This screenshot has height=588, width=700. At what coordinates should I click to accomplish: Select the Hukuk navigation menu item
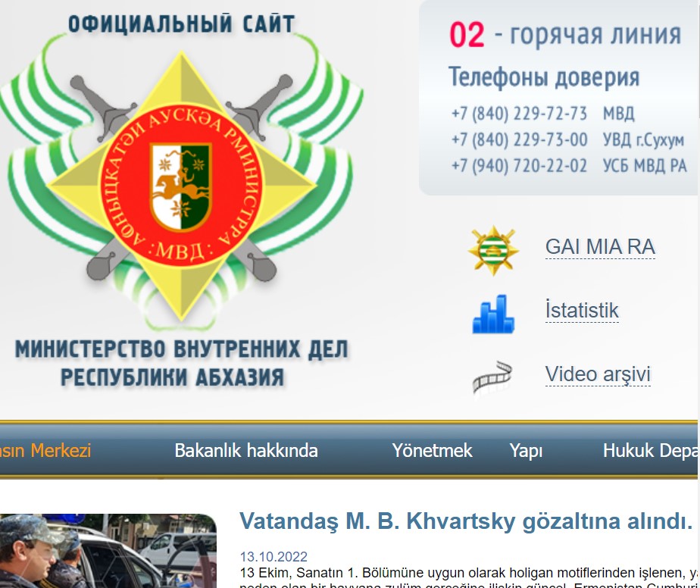click(649, 451)
